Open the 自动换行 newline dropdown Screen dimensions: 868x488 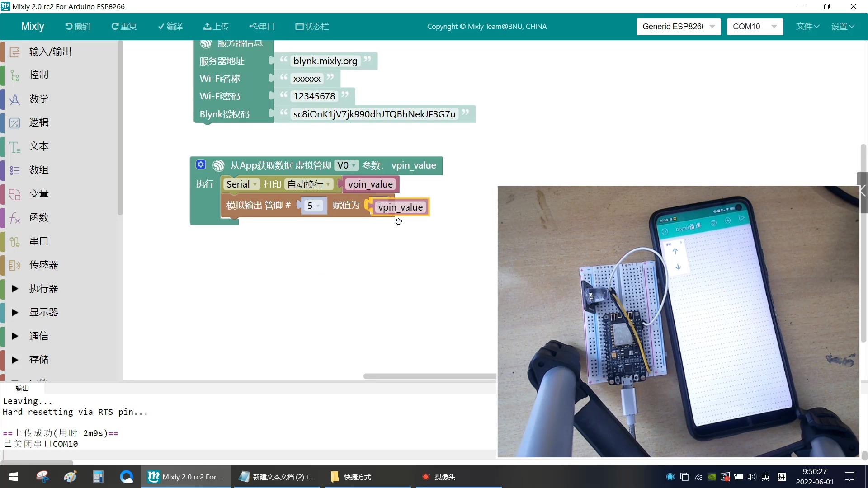tap(309, 184)
